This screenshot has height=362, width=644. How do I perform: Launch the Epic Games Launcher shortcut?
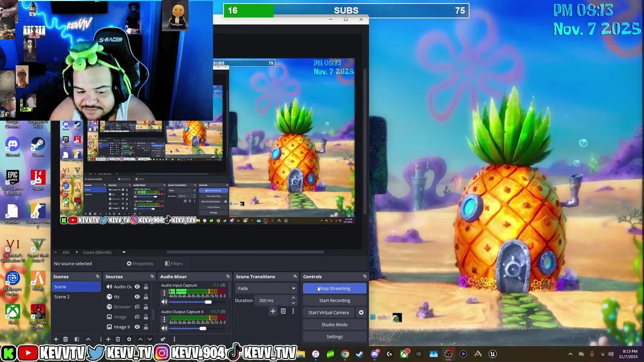pos(13,183)
